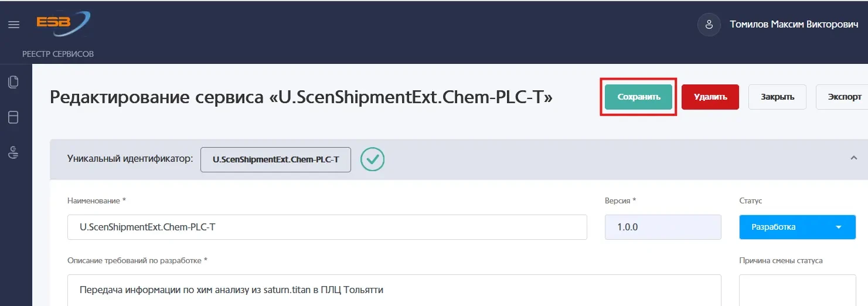The height and width of the screenshot is (306, 868).
Task: Focus the Наименование input field
Action: 327,227
